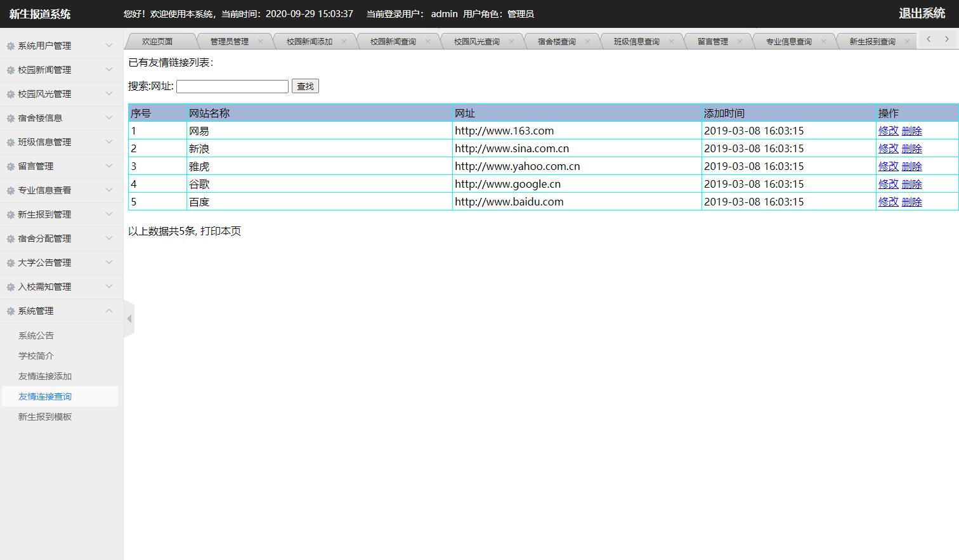Click inside the 网址 search input box
This screenshot has width=959, height=560.
click(x=232, y=86)
